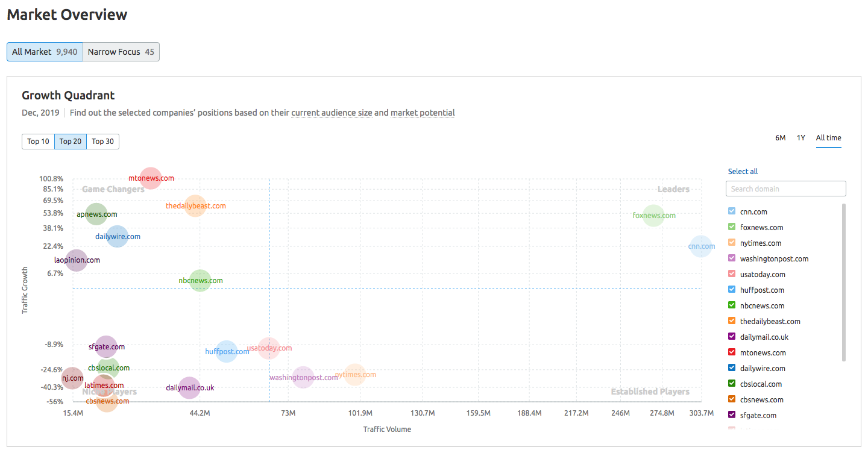This screenshot has height=453, width=868.
Task: Toggle dailymail.co.uk checkbox in legend
Action: [x=732, y=337]
